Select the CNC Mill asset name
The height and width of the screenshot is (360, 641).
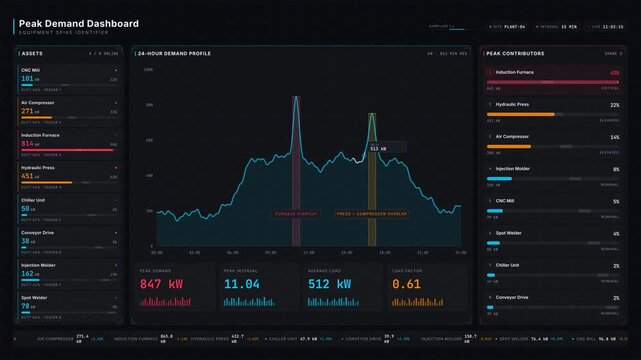coord(30,70)
